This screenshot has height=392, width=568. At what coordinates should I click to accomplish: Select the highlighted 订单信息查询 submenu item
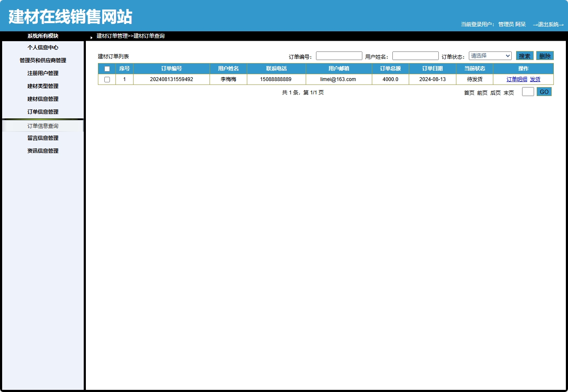43,125
